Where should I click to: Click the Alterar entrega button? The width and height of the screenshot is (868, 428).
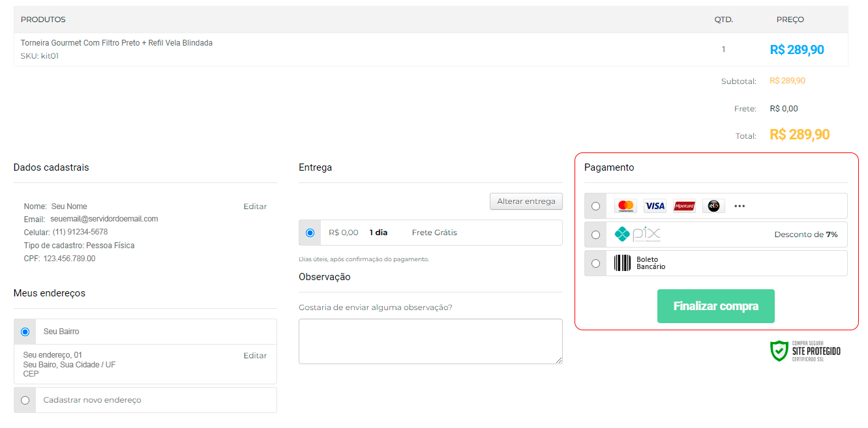pos(526,201)
